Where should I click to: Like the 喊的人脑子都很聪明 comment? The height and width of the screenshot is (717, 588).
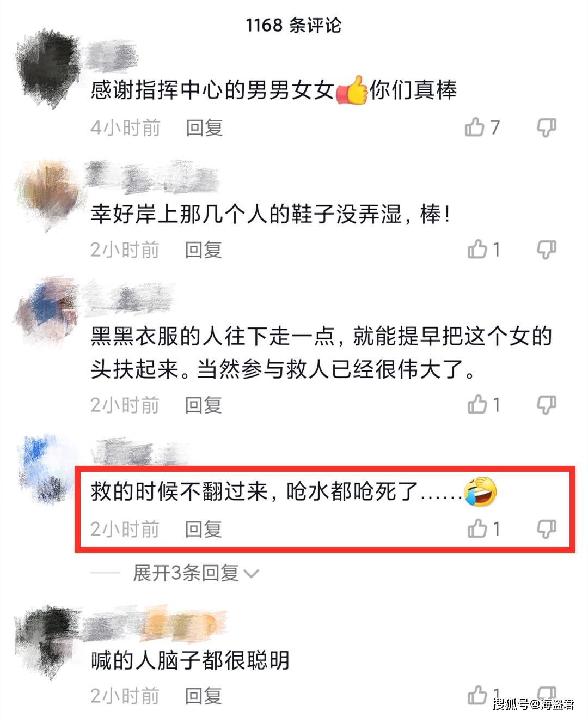pos(477,695)
